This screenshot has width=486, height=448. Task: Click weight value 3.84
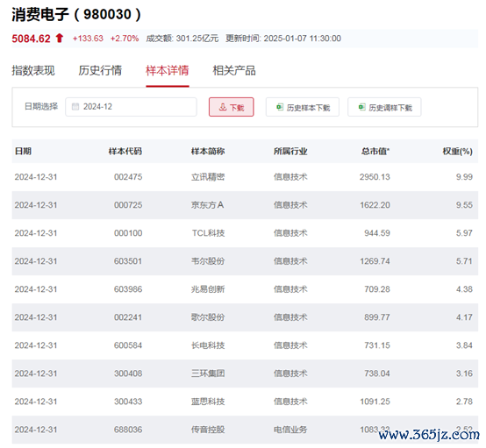(464, 345)
